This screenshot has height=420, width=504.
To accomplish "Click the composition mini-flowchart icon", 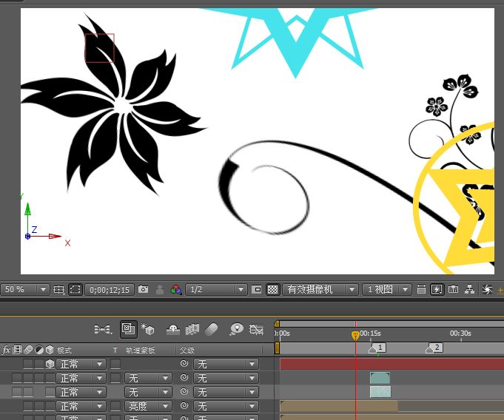I will click(103, 330).
